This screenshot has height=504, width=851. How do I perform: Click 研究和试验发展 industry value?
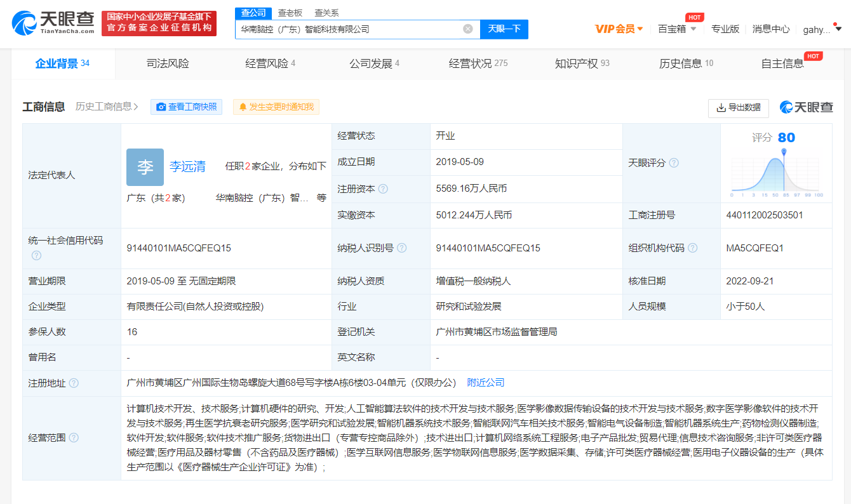click(469, 306)
